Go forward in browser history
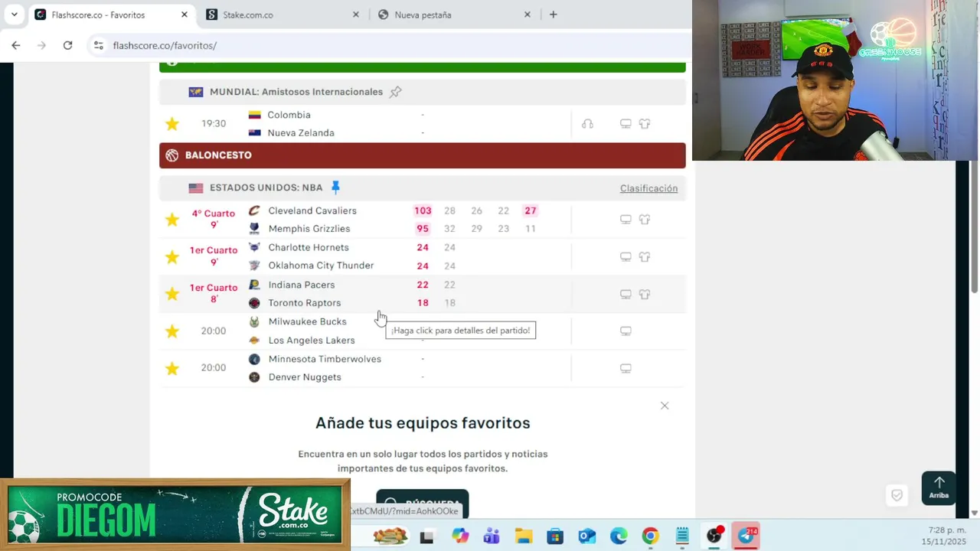980x551 pixels. pyautogui.click(x=42, y=45)
